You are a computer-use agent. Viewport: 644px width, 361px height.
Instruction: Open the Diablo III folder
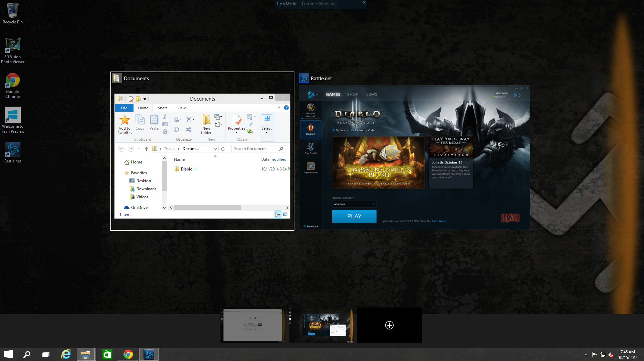click(186, 169)
